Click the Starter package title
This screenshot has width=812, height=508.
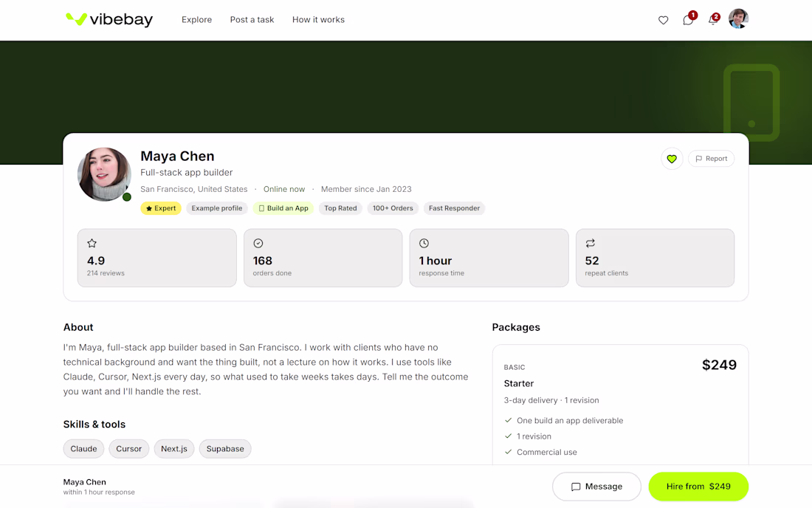click(519, 384)
